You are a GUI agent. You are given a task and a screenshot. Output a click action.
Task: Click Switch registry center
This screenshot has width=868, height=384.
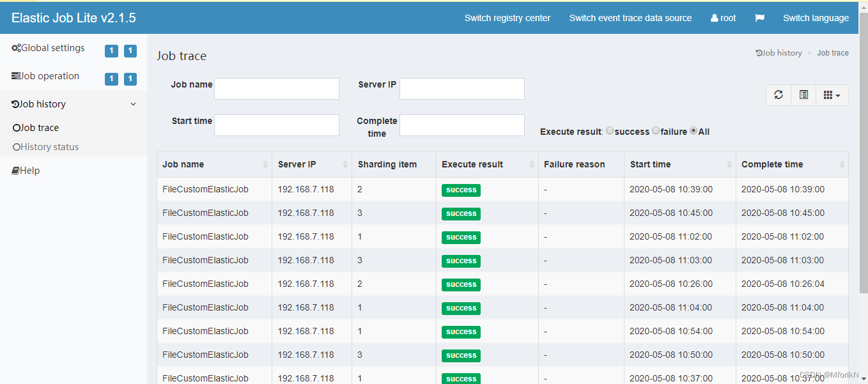[x=508, y=18]
